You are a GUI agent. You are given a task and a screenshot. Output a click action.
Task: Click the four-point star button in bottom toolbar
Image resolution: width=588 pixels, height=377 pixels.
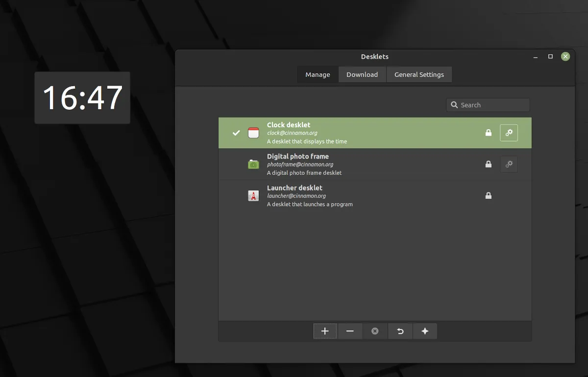click(425, 331)
